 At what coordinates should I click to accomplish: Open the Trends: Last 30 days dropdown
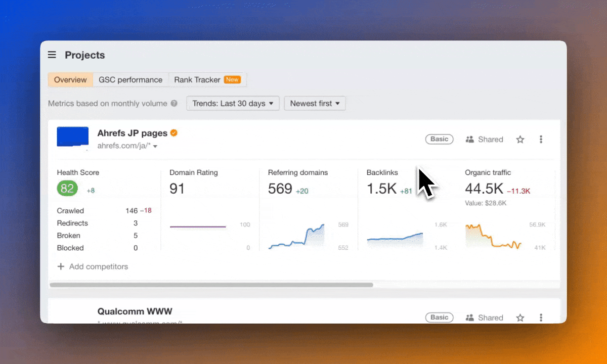tap(233, 104)
